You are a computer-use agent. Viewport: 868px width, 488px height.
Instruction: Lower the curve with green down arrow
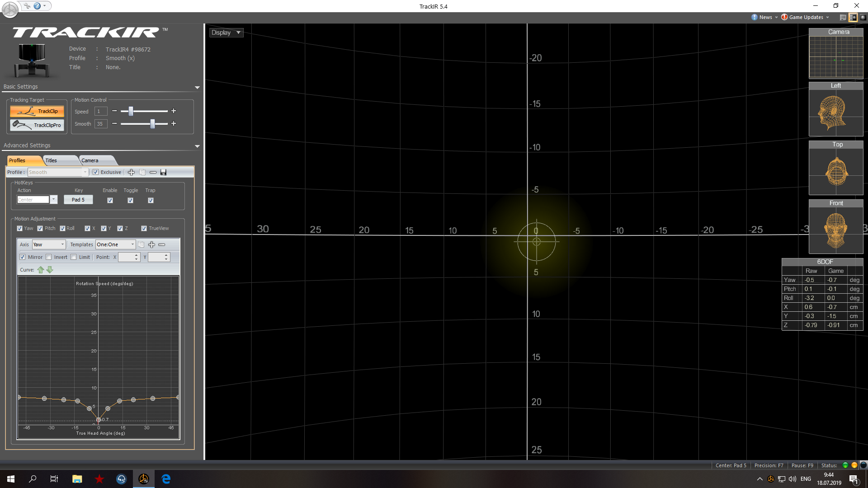tap(50, 270)
